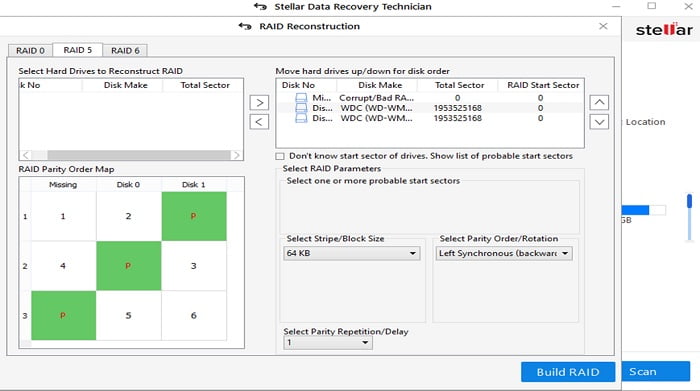Click parity map cell numbered 6

point(194,316)
